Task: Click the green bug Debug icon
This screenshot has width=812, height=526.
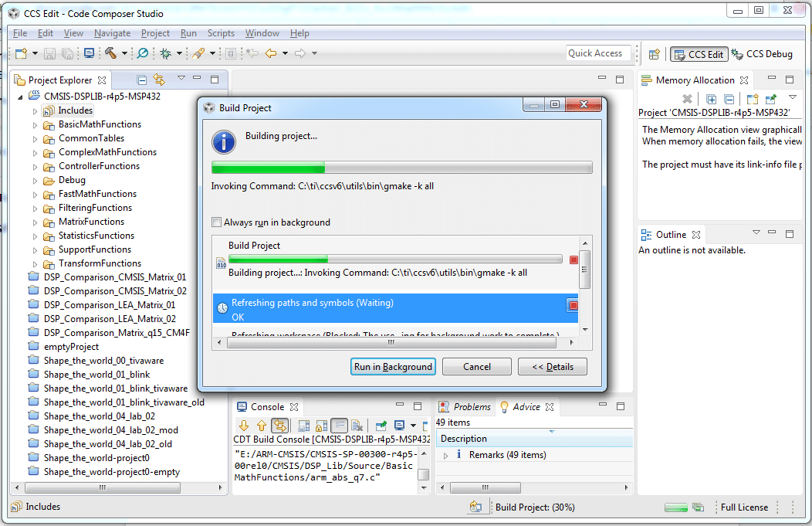Action: click(x=164, y=53)
